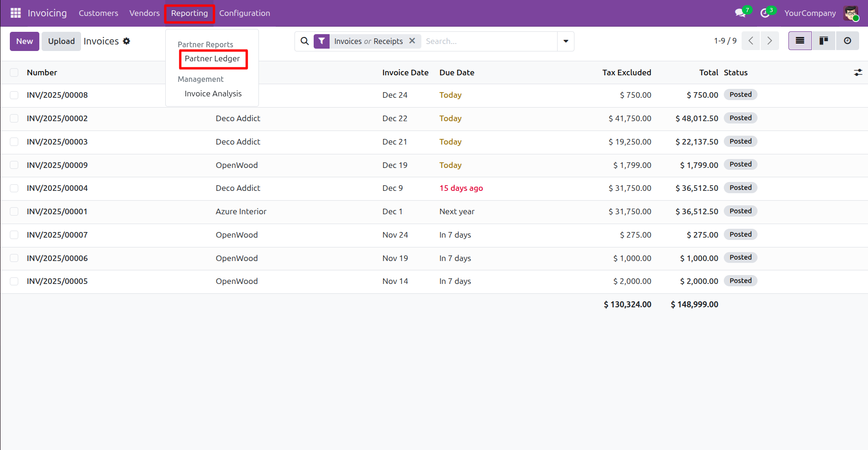This screenshot has height=450, width=868.
Task: Click the New invoice button
Action: click(24, 41)
